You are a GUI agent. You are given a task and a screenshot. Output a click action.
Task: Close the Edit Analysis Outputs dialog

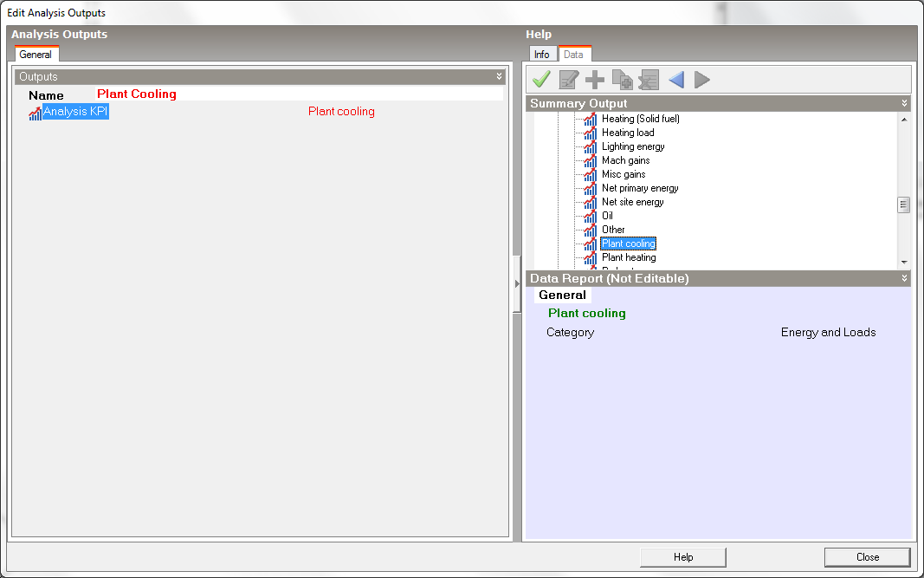point(867,557)
